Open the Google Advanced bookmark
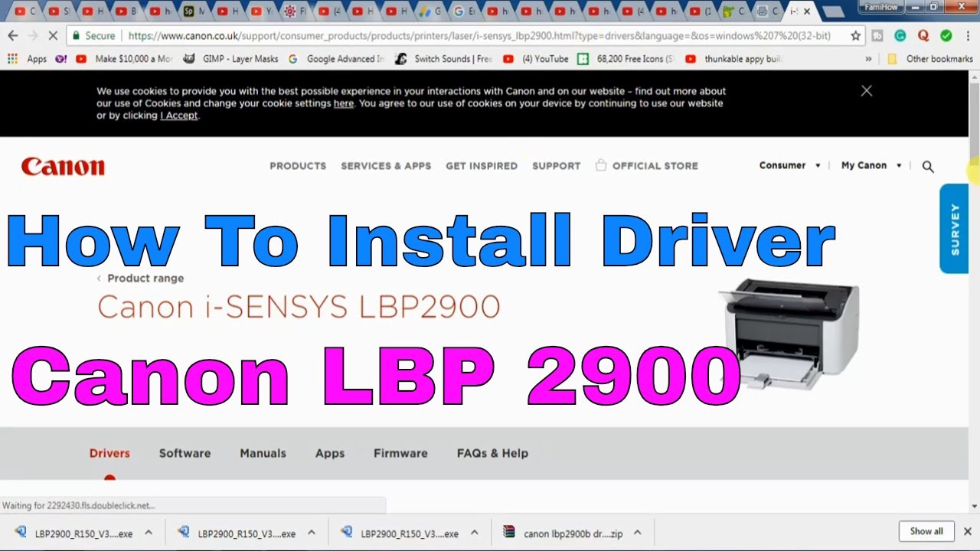 click(x=336, y=59)
